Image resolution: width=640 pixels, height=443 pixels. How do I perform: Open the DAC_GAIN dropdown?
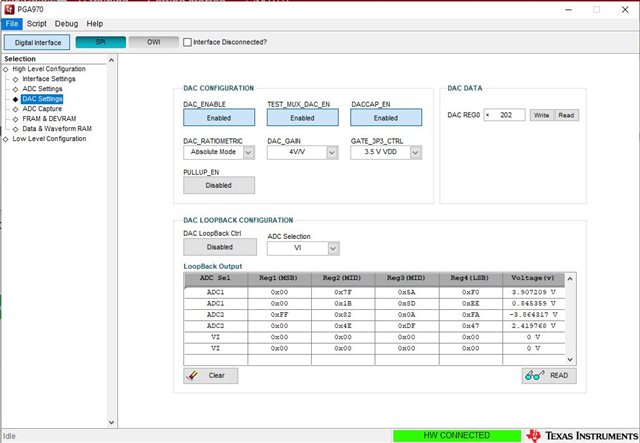click(x=332, y=152)
